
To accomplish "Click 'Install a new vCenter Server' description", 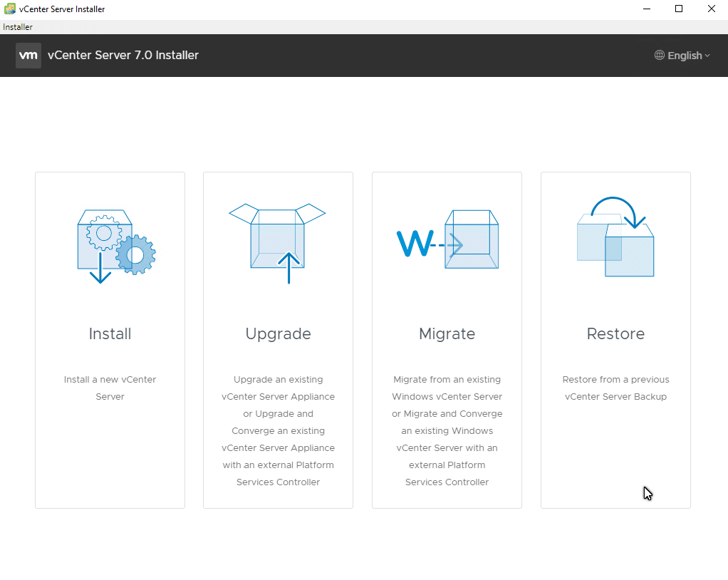I will 110,388.
